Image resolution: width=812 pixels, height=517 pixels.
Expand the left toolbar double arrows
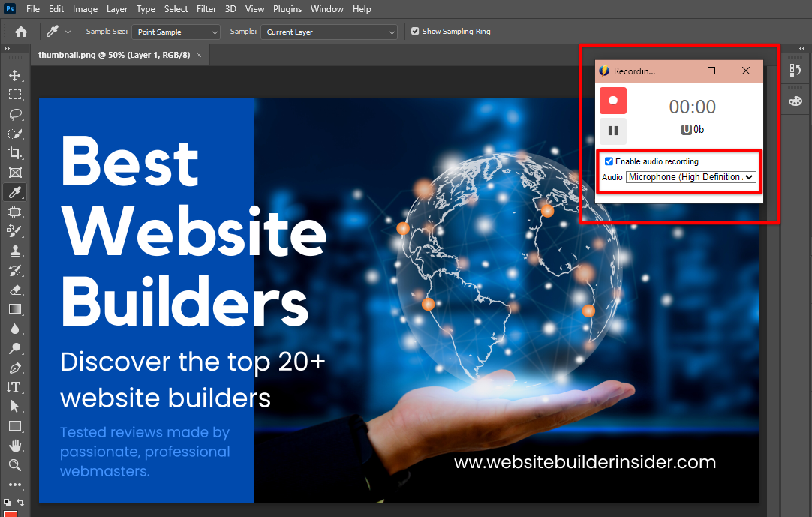[x=7, y=49]
